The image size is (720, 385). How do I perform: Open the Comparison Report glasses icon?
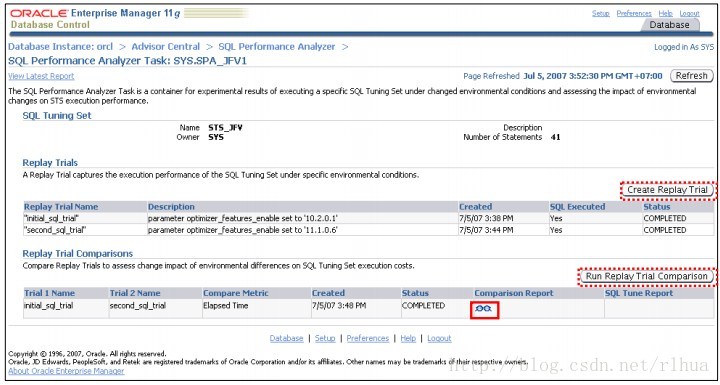484,309
